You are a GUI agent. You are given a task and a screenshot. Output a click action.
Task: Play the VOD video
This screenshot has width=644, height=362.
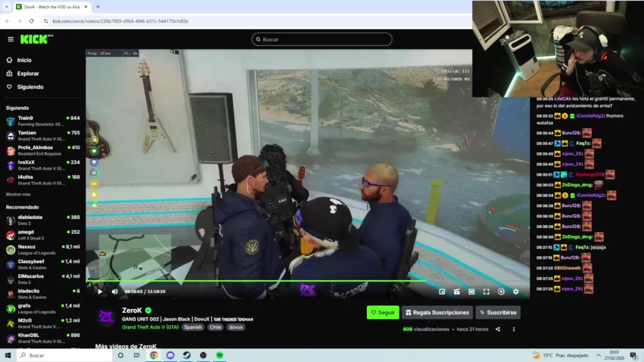[x=100, y=292]
